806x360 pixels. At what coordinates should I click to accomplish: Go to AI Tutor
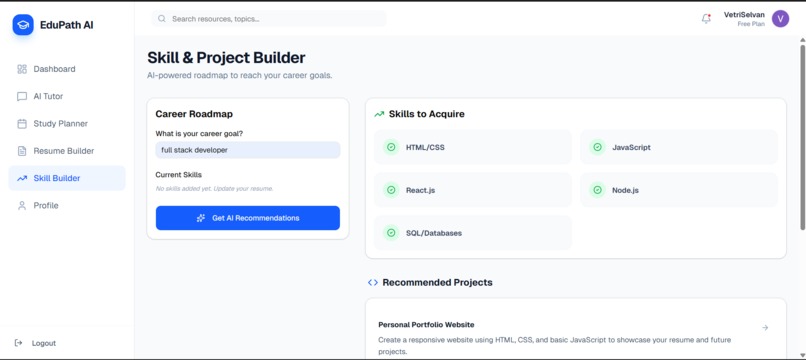tap(67, 96)
